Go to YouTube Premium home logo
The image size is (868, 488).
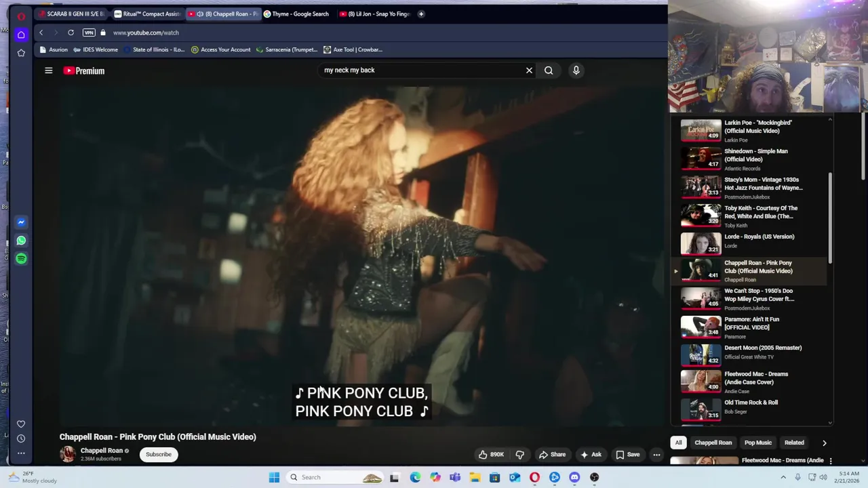(84, 70)
